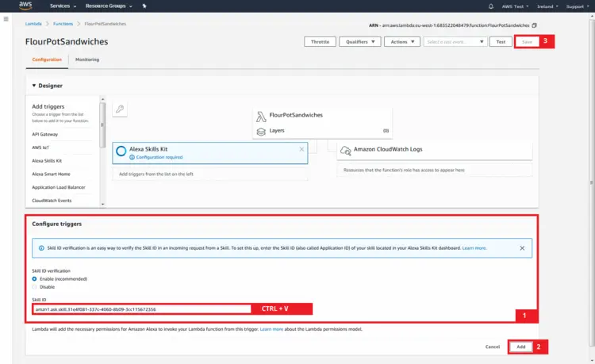Click the triggers list scrollbar down arrow
Image resolution: width=595 pixels, height=364 pixels.
point(102,205)
